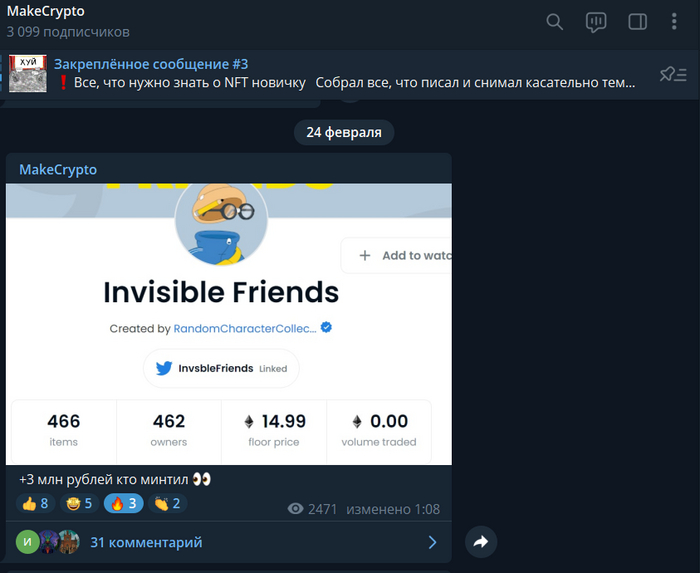Open the voice chat/stream icon
700x573 pixels.
point(596,22)
